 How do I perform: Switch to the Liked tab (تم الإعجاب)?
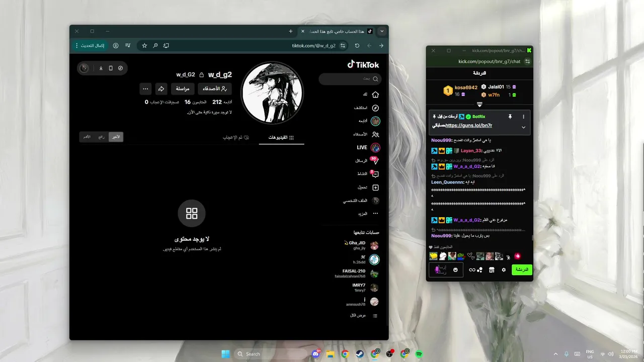click(236, 137)
